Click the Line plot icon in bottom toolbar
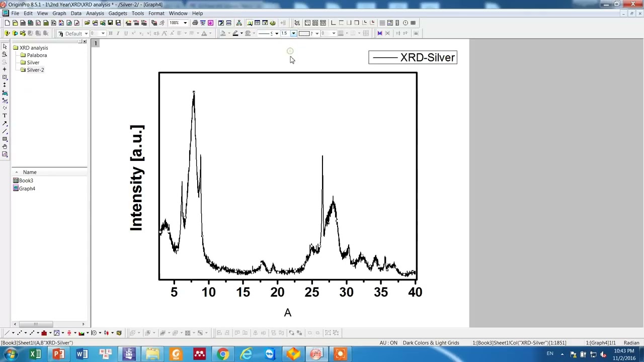 (7, 333)
